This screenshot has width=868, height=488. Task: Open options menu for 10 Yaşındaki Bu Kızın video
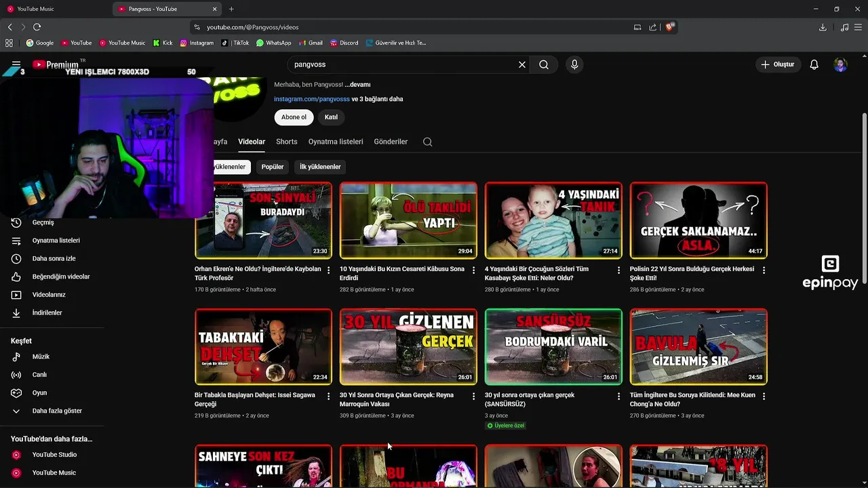(474, 270)
